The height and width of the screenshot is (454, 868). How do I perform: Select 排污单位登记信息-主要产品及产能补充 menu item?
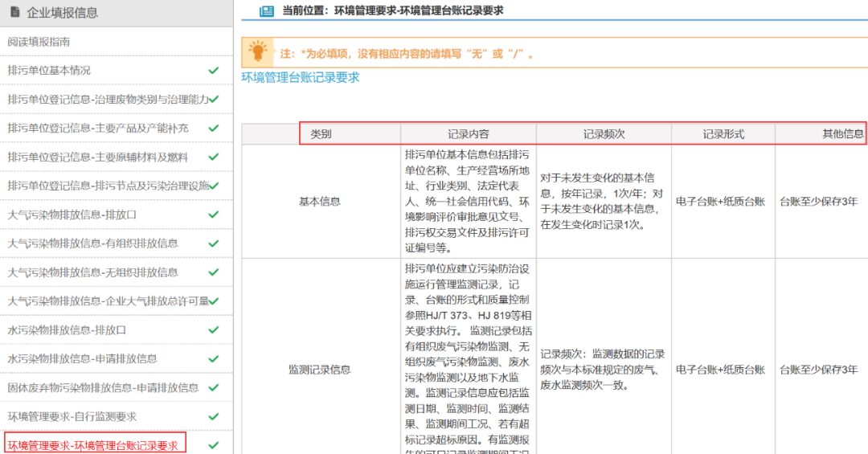point(98,129)
